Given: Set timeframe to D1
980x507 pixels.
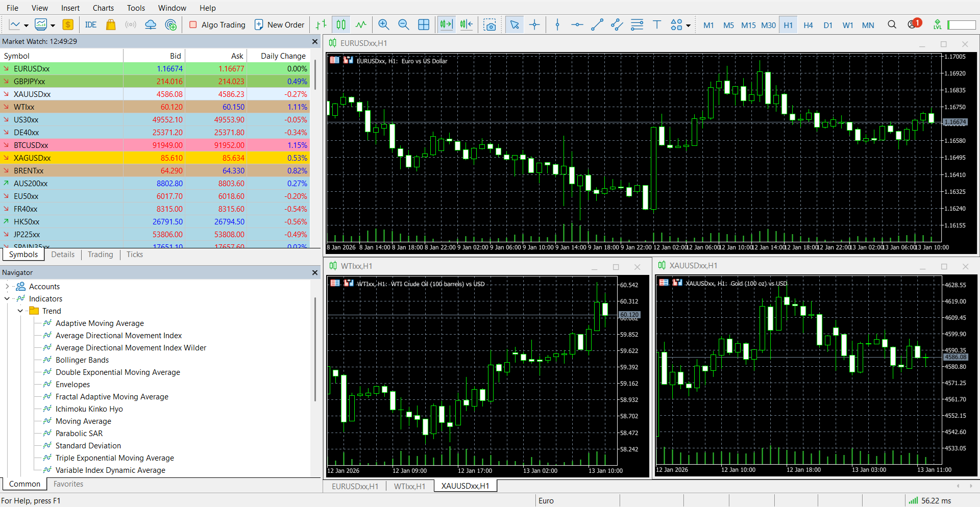Looking at the screenshot, I should tap(828, 25).
